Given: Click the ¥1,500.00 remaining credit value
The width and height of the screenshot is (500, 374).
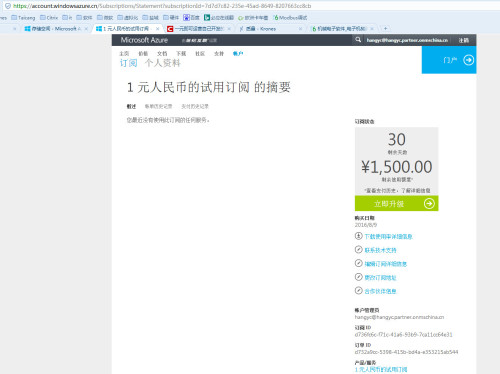Looking at the screenshot, I should click(397, 167).
